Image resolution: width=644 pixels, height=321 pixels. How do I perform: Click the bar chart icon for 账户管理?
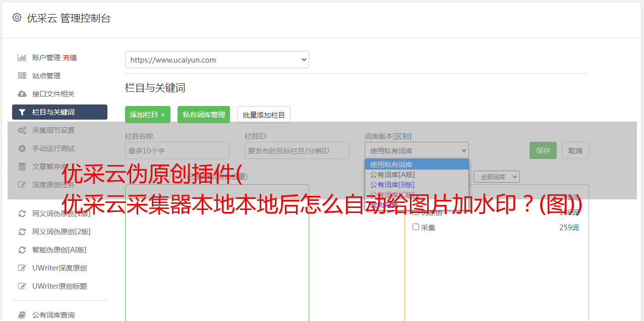point(22,58)
